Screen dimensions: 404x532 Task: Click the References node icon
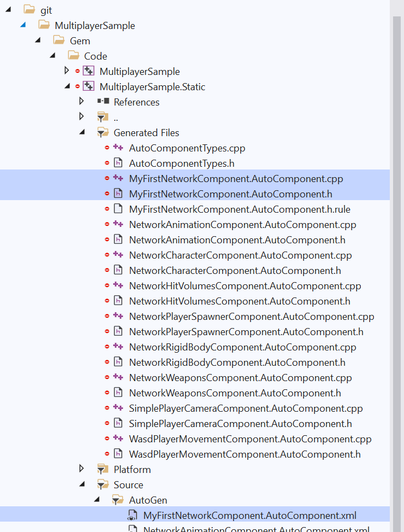[104, 102]
